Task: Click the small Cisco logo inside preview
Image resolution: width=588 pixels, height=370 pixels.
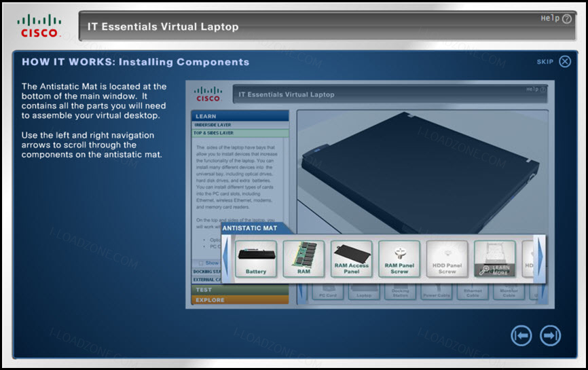Action: [208, 94]
